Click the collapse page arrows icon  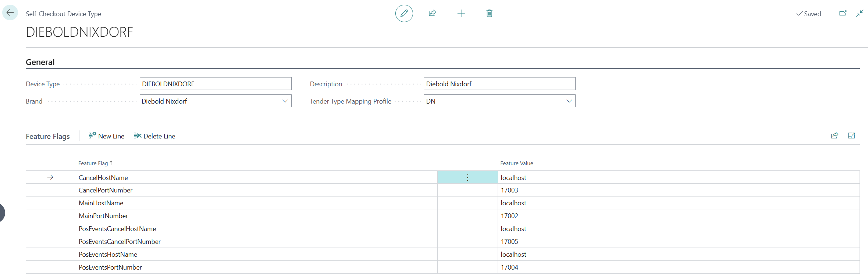pos(860,14)
